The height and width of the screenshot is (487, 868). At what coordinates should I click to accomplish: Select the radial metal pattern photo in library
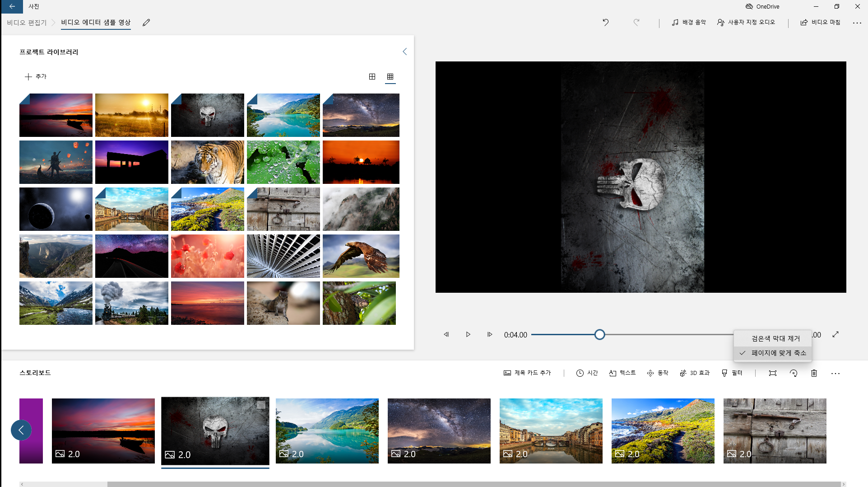click(283, 256)
